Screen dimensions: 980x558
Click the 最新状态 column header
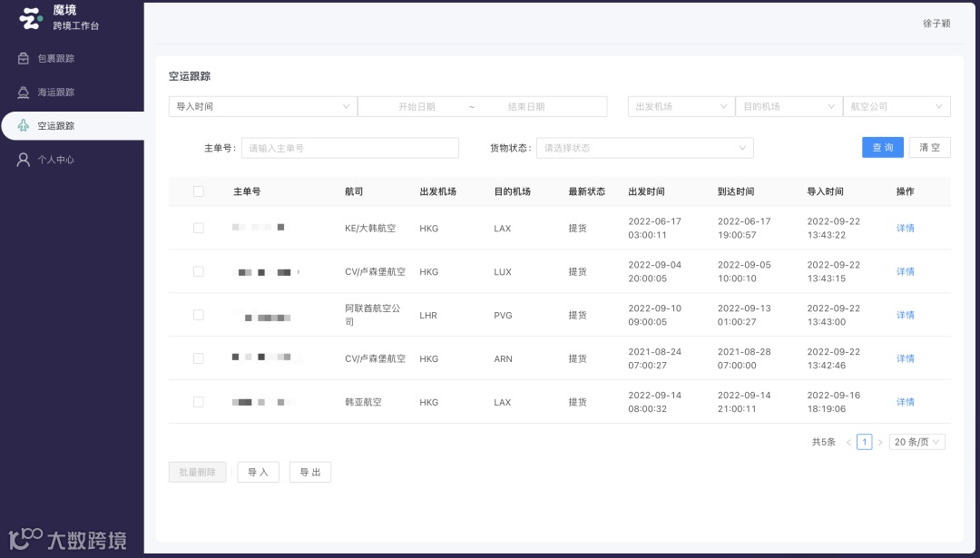(x=586, y=191)
